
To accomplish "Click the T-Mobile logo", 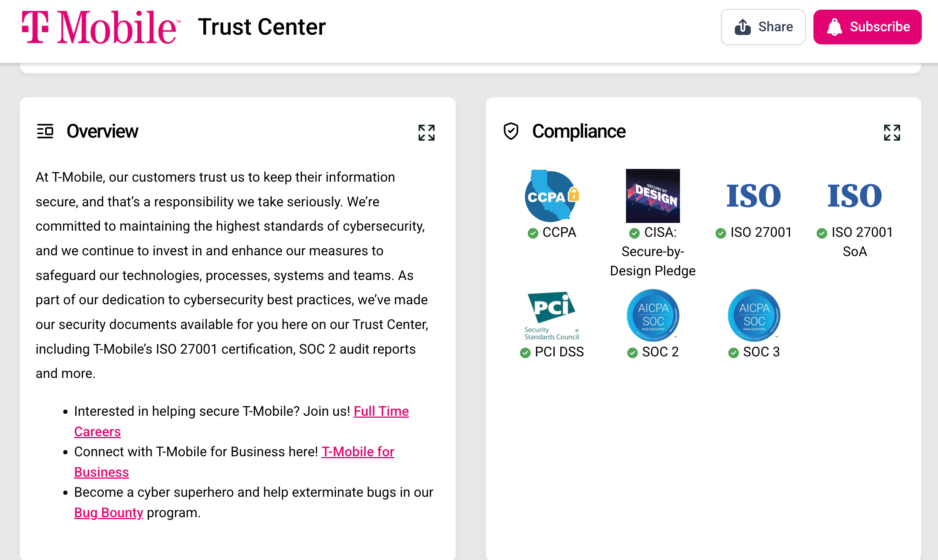I will coord(101,27).
